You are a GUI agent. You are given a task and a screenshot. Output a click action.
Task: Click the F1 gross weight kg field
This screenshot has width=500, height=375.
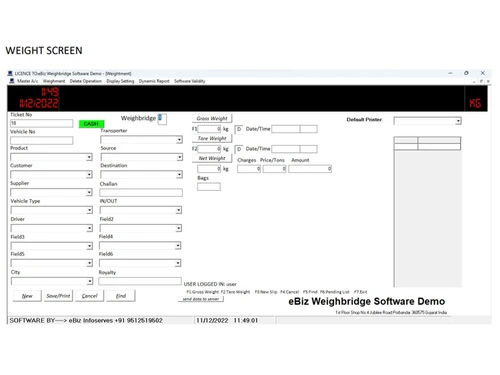209,129
